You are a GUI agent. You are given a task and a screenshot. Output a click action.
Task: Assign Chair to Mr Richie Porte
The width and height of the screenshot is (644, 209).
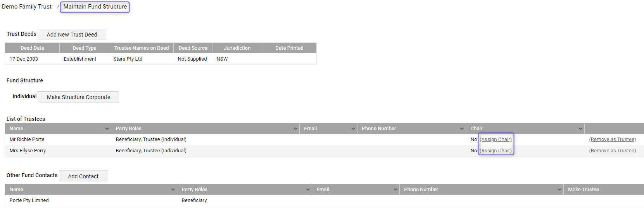coord(496,139)
